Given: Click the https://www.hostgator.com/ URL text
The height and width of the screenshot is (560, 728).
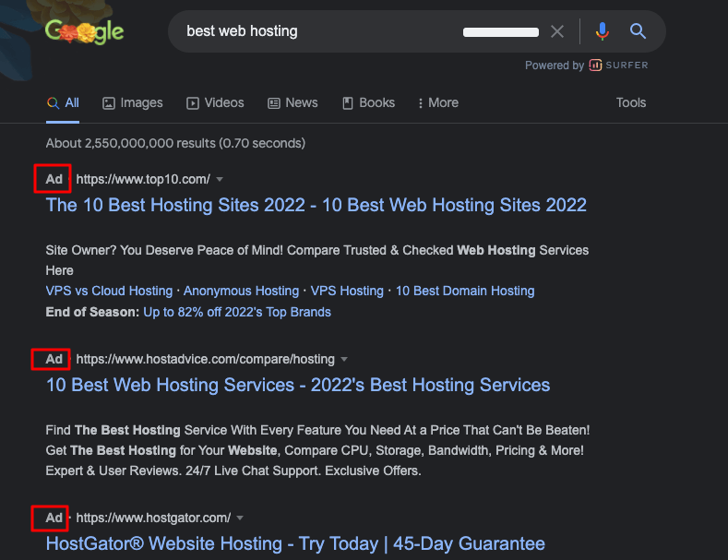Looking at the screenshot, I should click(x=153, y=518).
